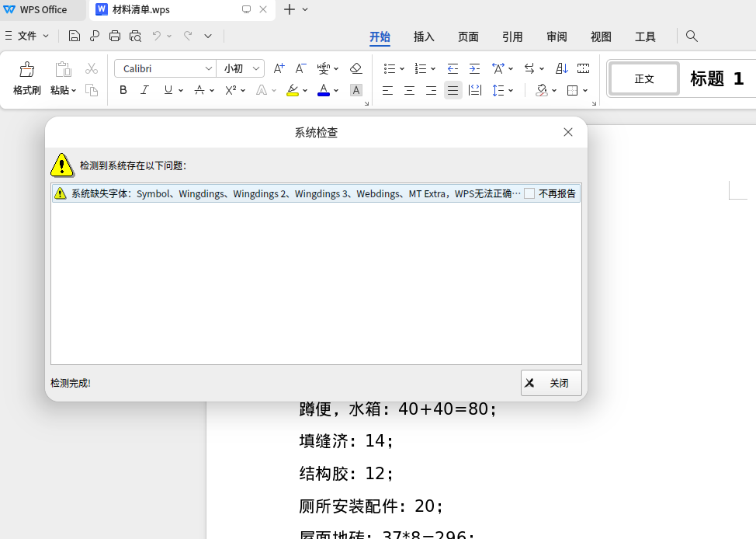Click the line spacing icon
Screen dimensions: 756x539
coord(498,90)
